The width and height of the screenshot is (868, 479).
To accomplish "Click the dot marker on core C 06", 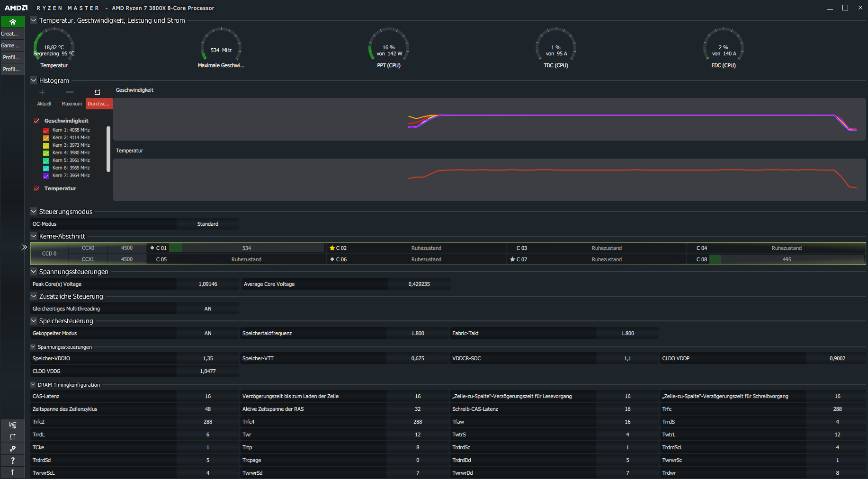I will [x=332, y=259].
